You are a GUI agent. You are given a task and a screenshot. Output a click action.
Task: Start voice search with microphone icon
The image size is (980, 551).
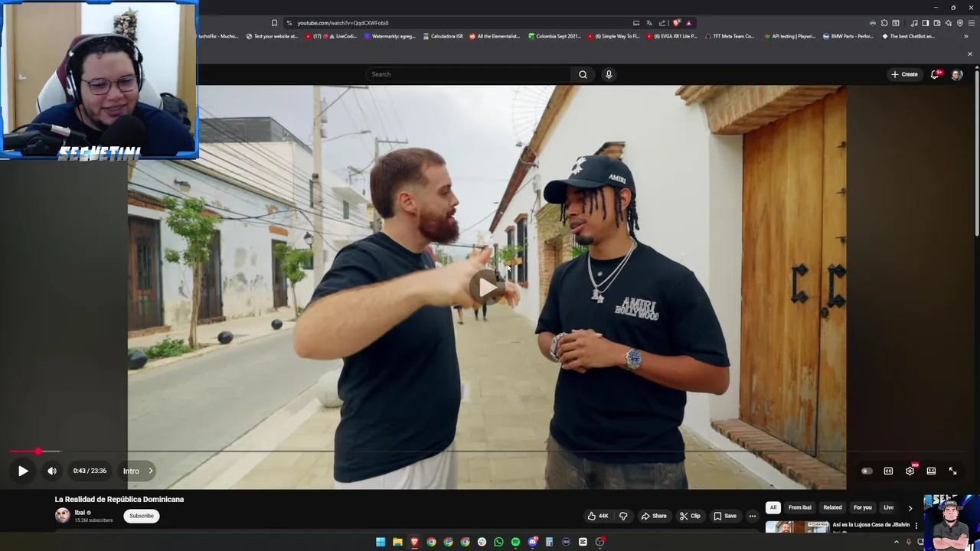pyautogui.click(x=609, y=74)
